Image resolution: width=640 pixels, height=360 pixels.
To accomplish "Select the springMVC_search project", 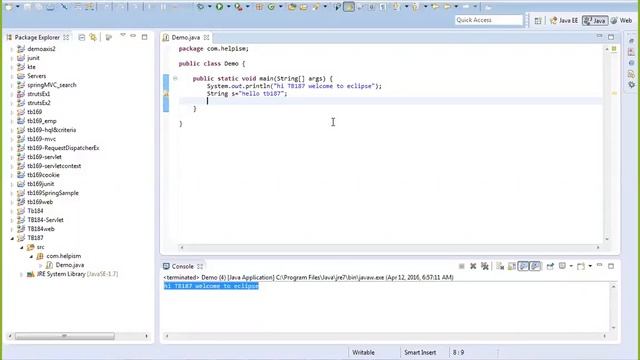I will coord(51,85).
